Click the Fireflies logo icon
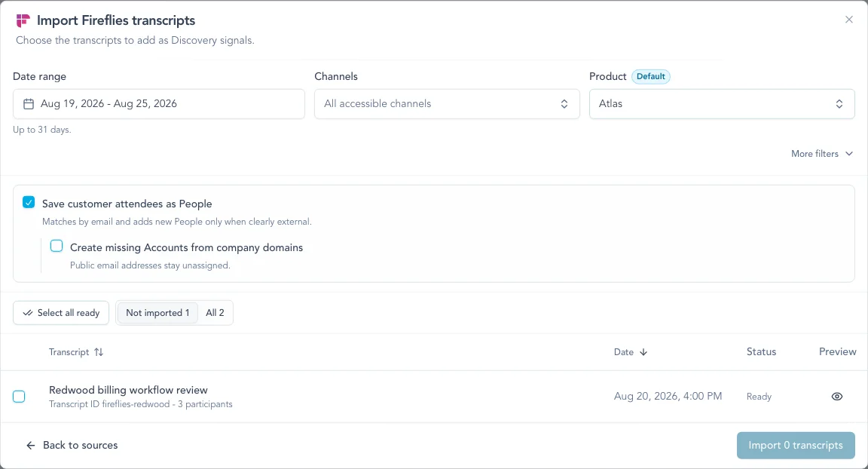868x469 pixels. [23, 20]
